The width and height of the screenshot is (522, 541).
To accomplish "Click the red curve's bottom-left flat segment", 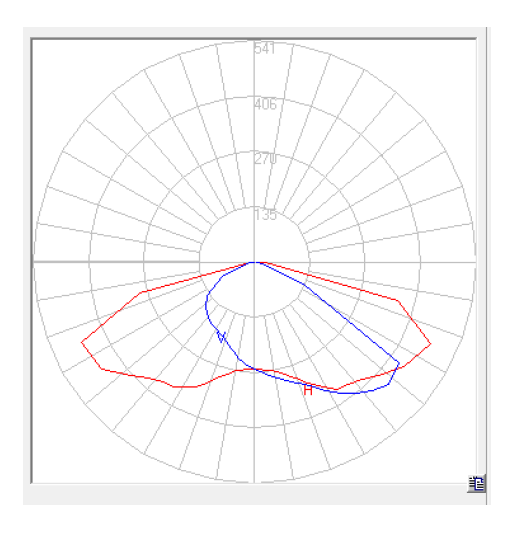I will (x=185, y=387).
